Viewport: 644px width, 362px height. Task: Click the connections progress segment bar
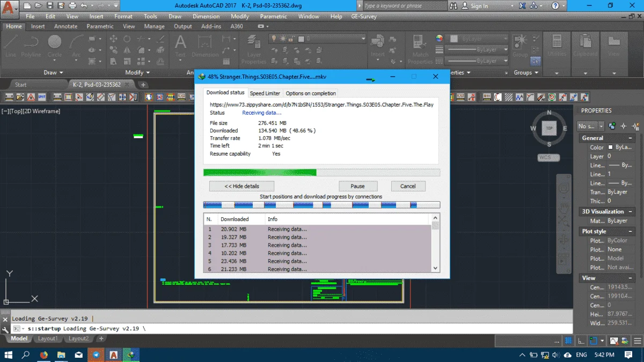click(x=321, y=205)
